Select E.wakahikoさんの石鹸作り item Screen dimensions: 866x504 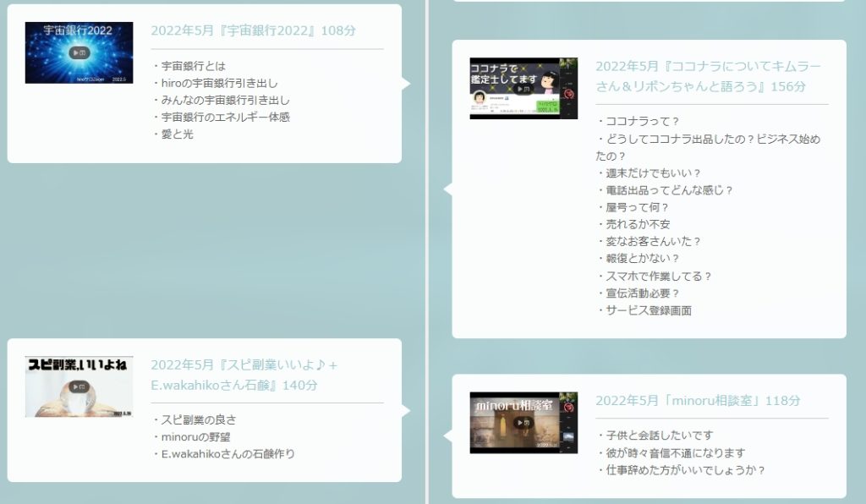(227, 453)
